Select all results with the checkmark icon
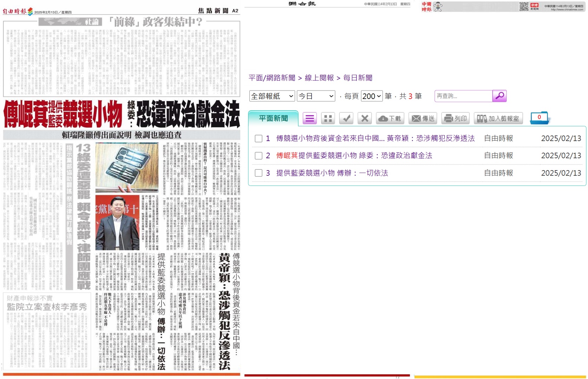Image resolution: width=588 pixels, height=379 pixels. point(346,119)
